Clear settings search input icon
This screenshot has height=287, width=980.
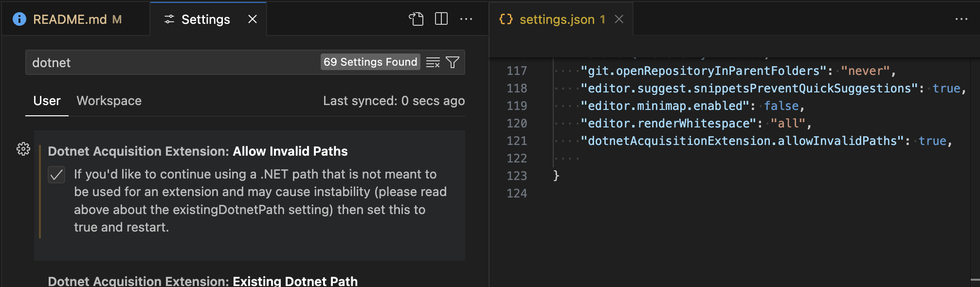433,62
